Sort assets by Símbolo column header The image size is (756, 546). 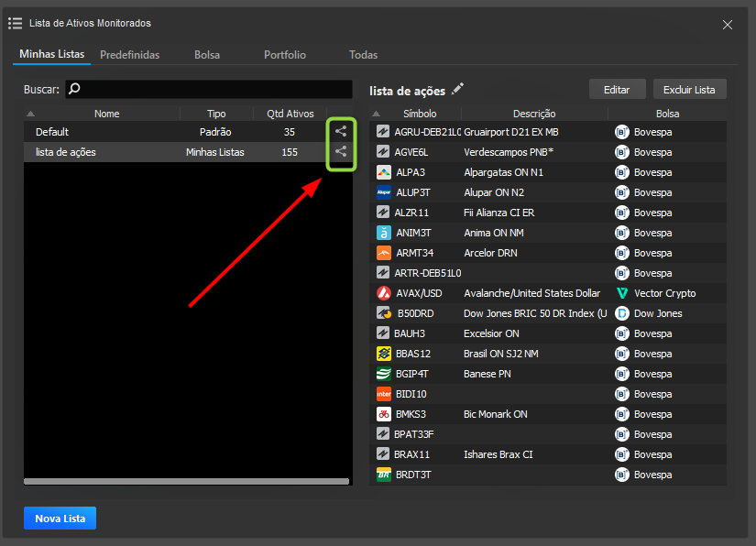coord(420,114)
